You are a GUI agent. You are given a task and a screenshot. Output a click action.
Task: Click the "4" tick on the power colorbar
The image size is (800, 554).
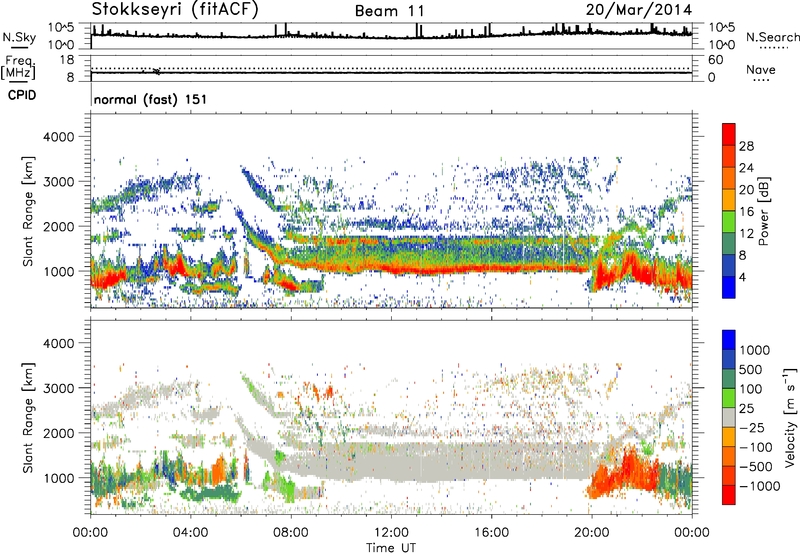point(742,277)
